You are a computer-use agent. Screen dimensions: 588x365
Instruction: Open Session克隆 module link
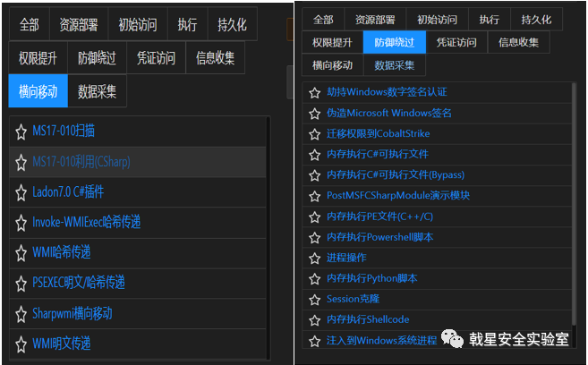click(x=353, y=299)
